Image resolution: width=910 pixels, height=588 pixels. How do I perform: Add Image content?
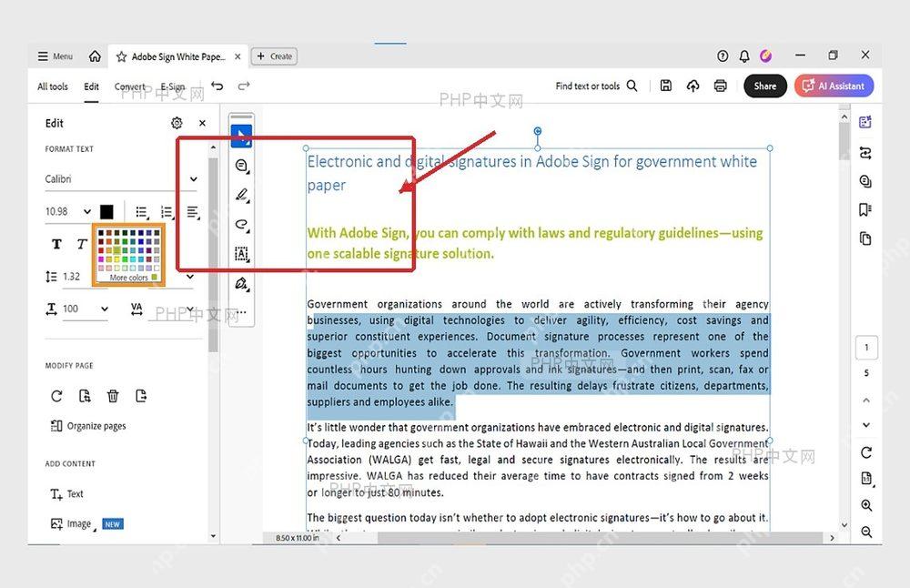click(73, 523)
